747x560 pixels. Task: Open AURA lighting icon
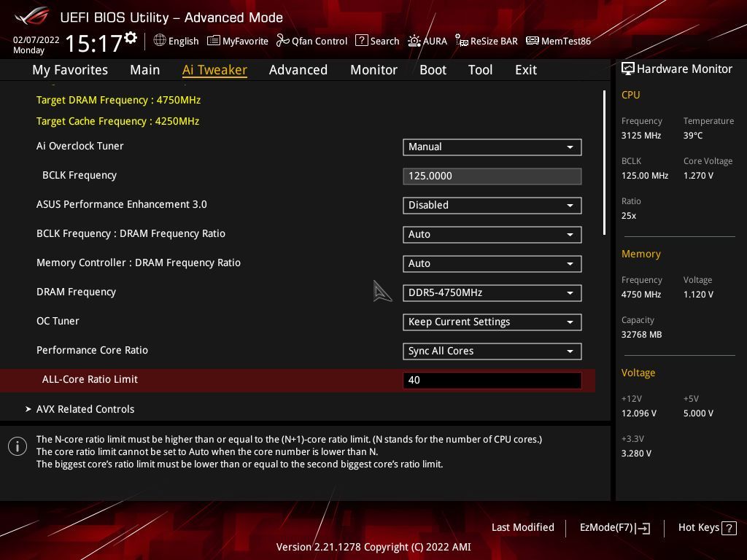click(414, 41)
